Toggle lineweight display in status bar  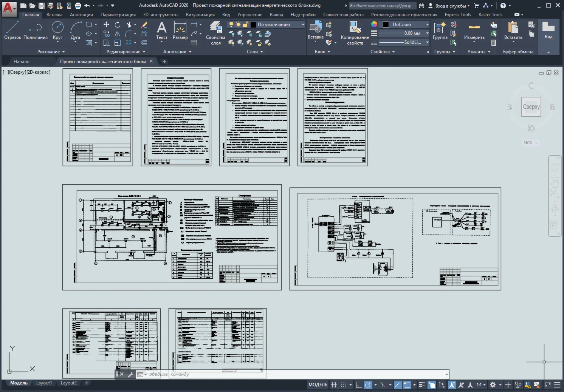point(422,385)
